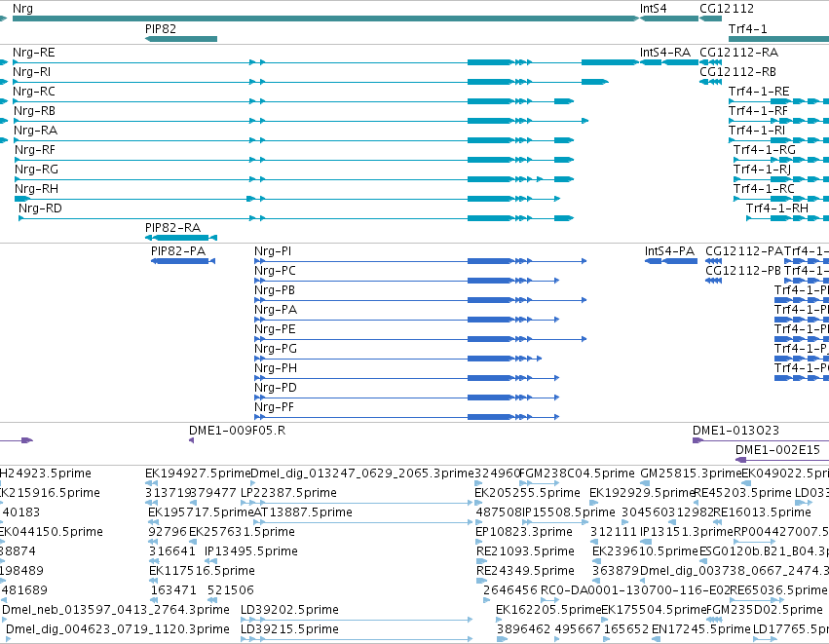Click EST EK162205.5prime
Viewport: 829px width, 644px height.
click(548, 610)
